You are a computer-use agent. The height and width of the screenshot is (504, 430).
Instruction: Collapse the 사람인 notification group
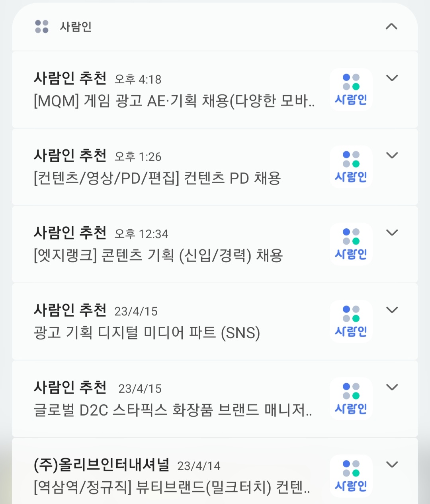pos(392,26)
